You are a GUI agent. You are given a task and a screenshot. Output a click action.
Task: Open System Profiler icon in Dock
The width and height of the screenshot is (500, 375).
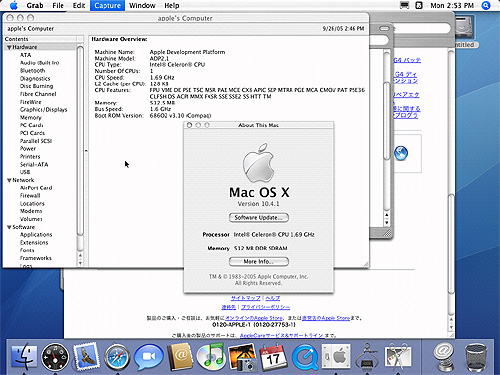click(367, 358)
